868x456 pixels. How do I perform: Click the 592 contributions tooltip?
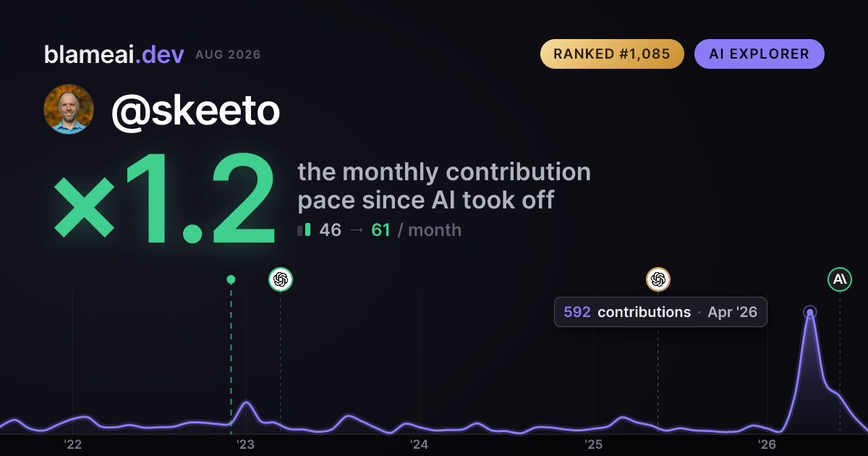pos(660,312)
